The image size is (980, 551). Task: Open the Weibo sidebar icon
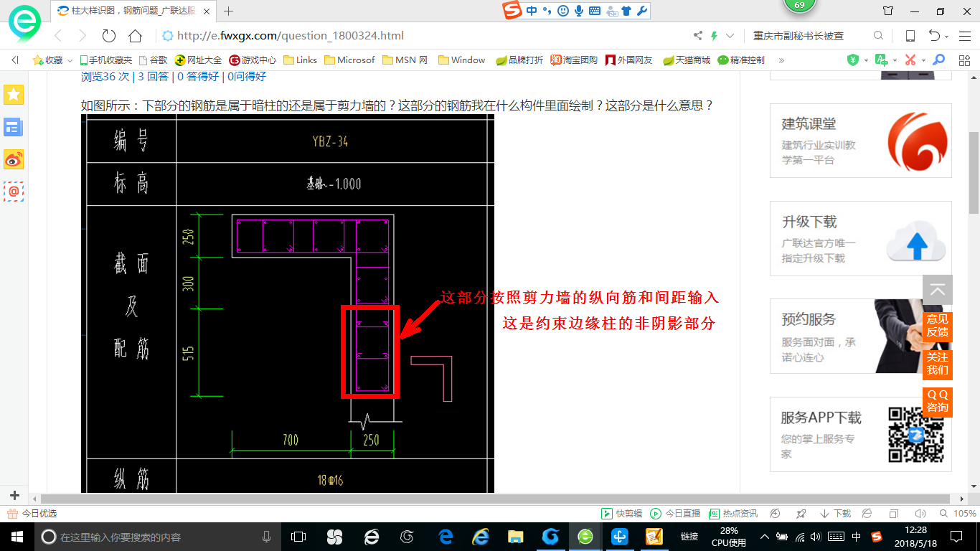point(14,159)
